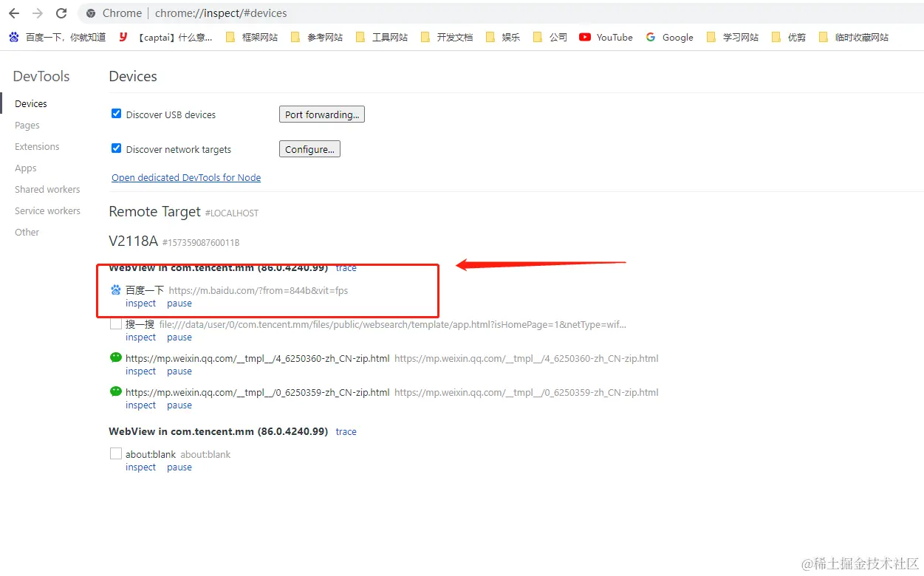Screen dimensions: 924x576
Task: Click the browser forward arrow
Action: pos(38,13)
